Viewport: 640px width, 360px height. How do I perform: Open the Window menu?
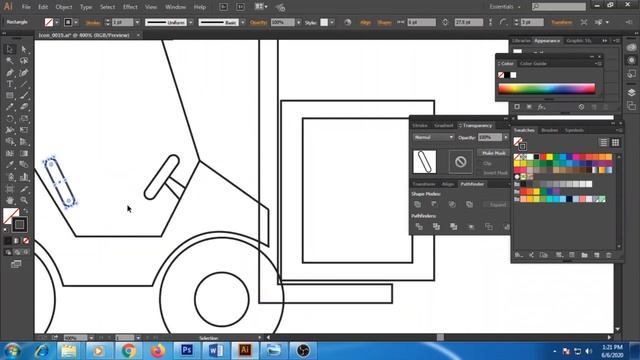point(176,7)
